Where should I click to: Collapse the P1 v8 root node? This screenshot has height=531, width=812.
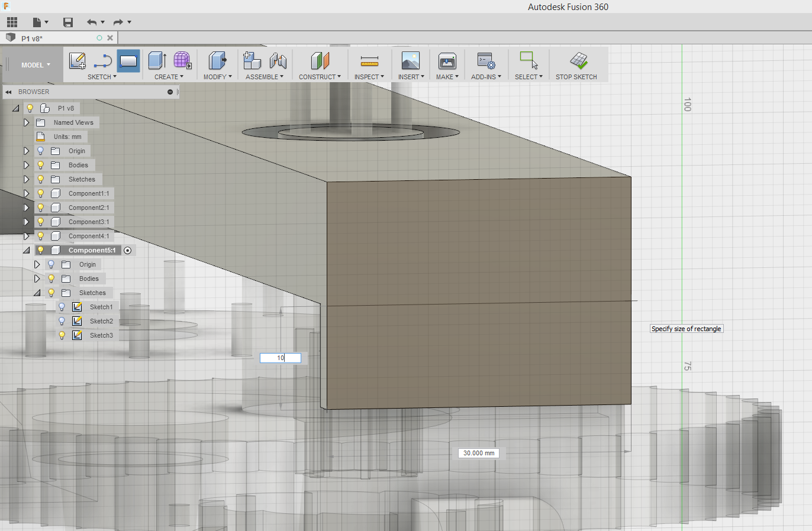click(x=16, y=108)
